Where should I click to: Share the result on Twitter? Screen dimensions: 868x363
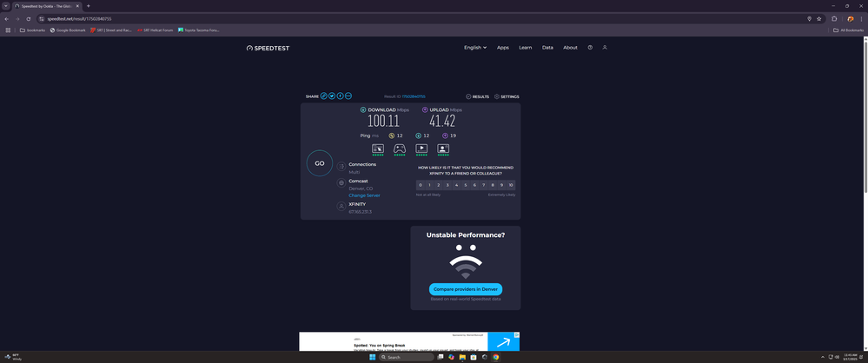pyautogui.click(x=332, y=96)
